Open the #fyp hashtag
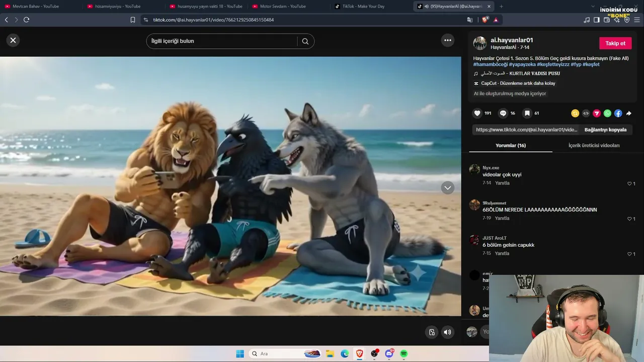This screenshot has height=362, width=644. pyautogui.click(x=576, y=64)
